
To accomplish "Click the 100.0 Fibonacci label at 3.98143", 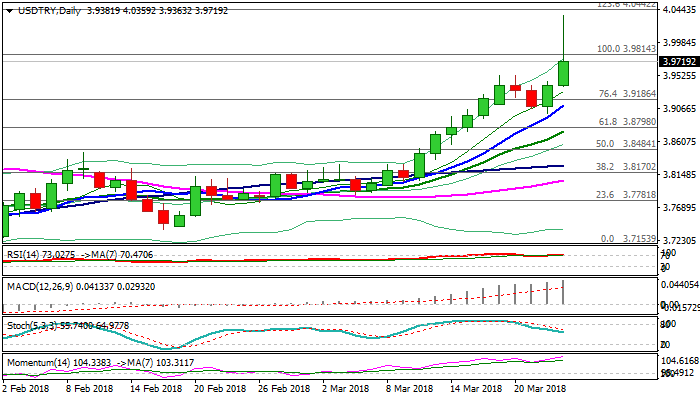I will click(626, 49).
